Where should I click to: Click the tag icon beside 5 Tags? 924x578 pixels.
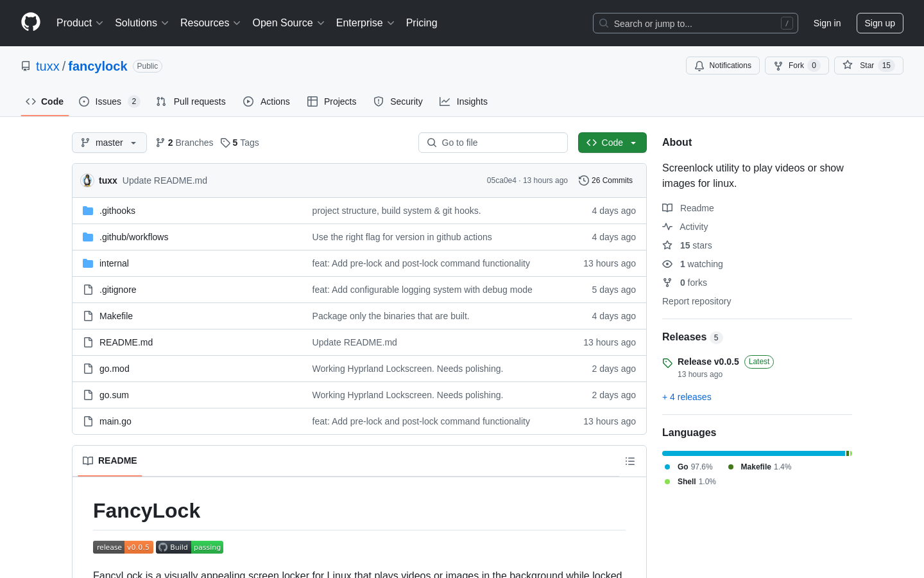coord(225,143)
